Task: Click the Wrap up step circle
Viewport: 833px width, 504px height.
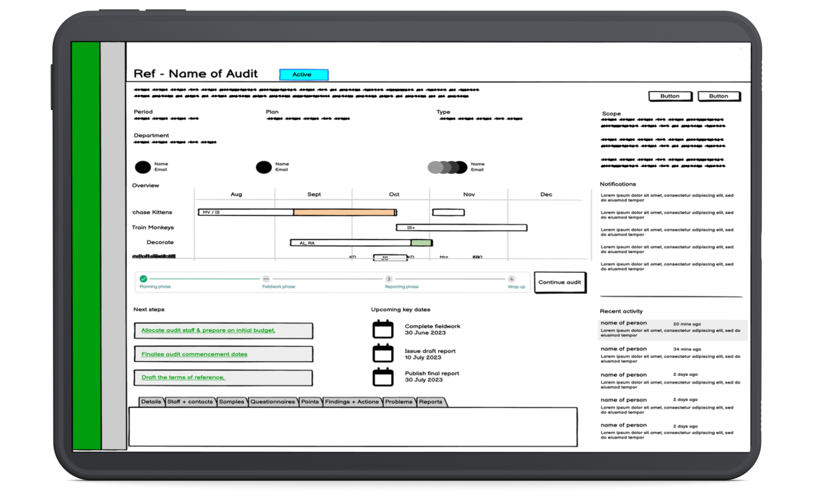Action: click(x=511, y=279)
